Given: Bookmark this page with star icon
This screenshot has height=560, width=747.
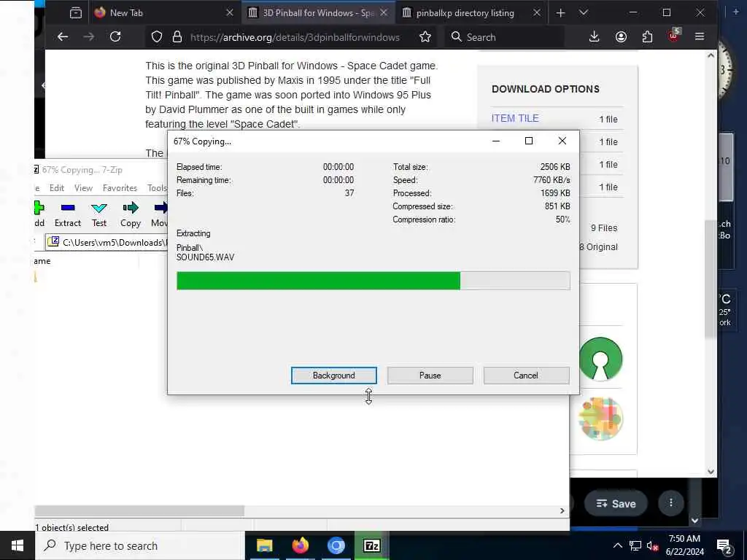Looking at the screenshot, I should click(425, 36).
